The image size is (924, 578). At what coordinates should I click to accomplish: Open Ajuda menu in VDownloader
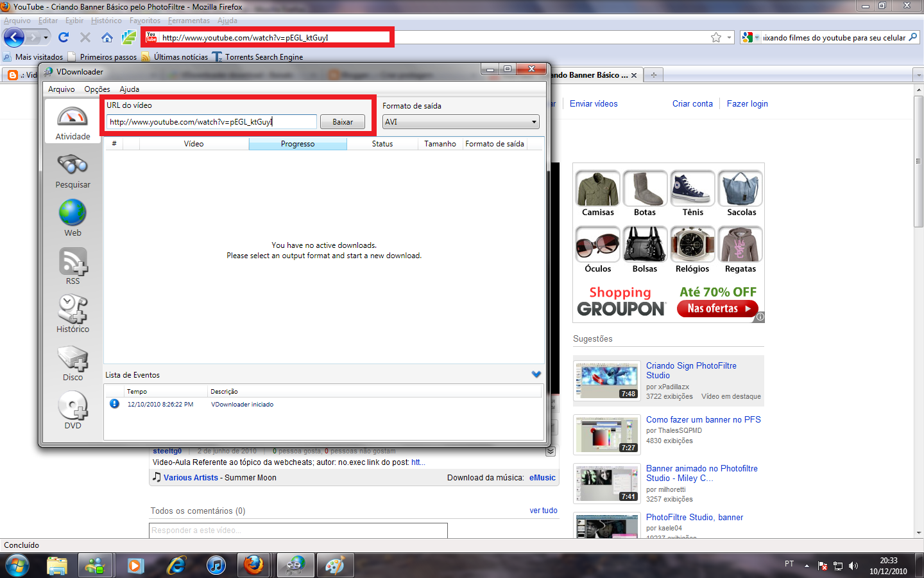pos(129,89)
